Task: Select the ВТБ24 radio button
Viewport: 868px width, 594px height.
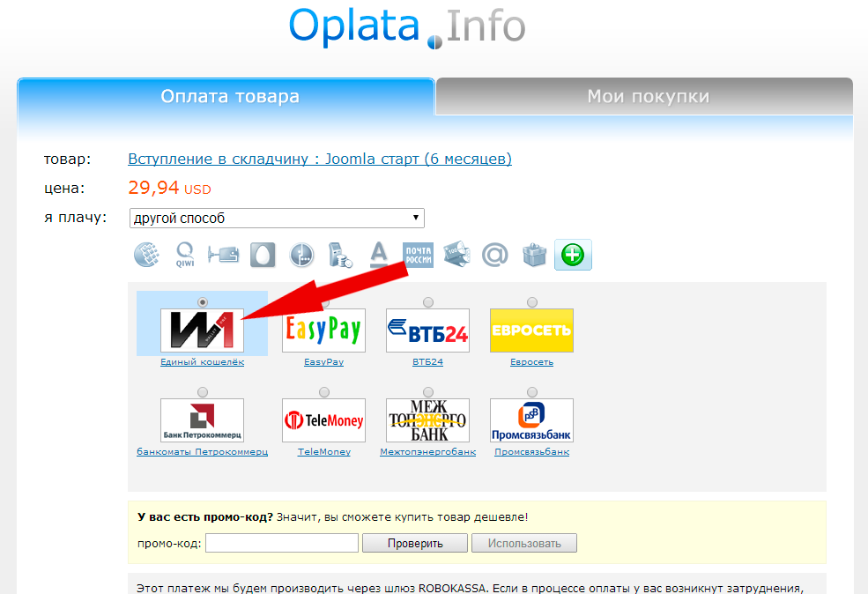Action: tap(428, 302)
